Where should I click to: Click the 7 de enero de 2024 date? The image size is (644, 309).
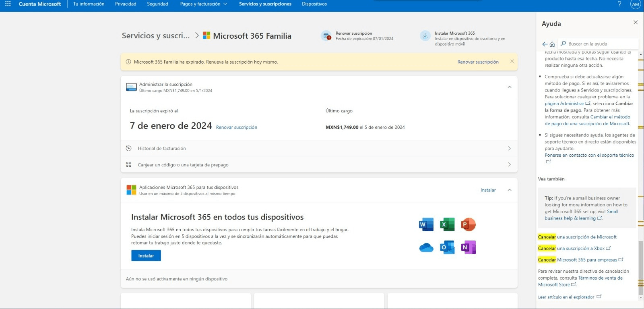(171, 126)
